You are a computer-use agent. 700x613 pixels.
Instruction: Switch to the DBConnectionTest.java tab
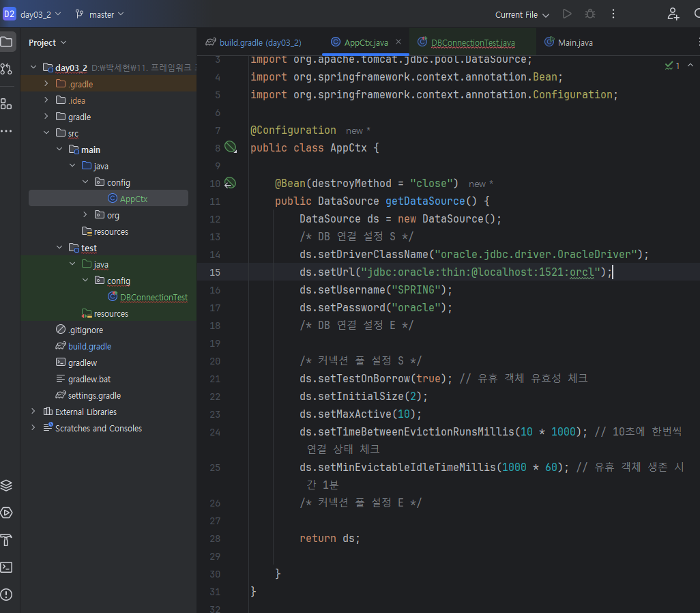[472, 42]
